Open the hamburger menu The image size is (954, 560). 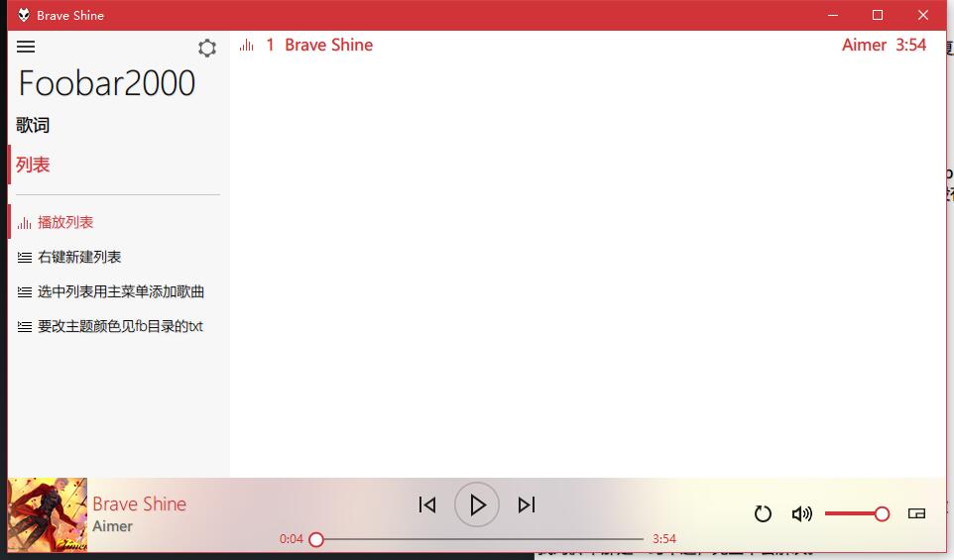(26, 47)
